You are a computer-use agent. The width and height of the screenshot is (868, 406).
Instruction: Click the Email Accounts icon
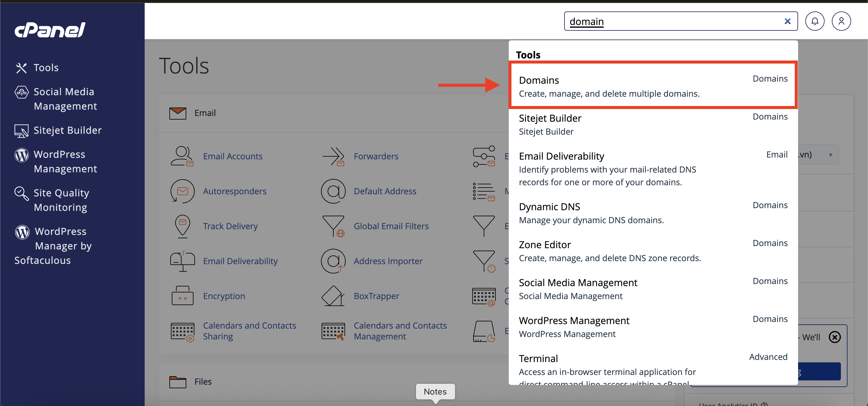[182, 156]
